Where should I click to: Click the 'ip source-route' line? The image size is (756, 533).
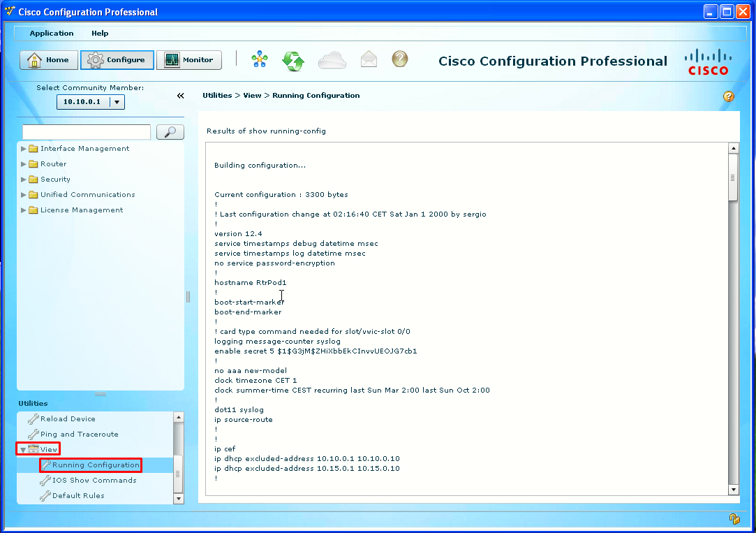[244, 420]
